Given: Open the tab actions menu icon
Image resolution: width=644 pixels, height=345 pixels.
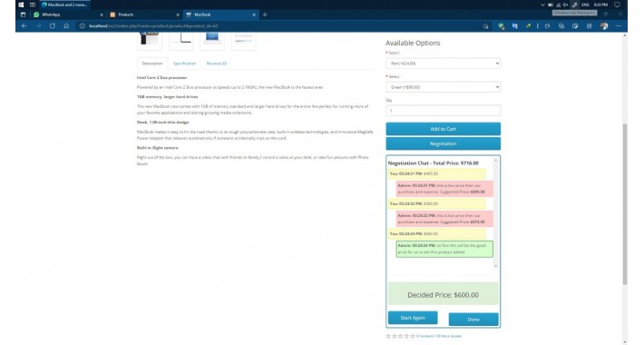Looking at the screenshot, I should (23, 15).
